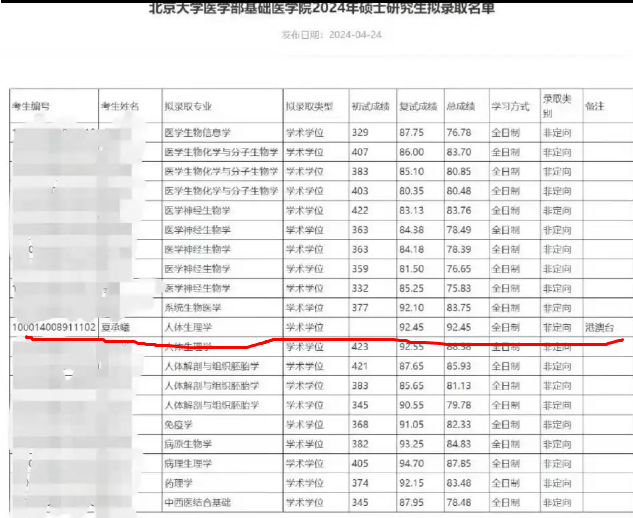Click the initial score 421

coord(360,366)
